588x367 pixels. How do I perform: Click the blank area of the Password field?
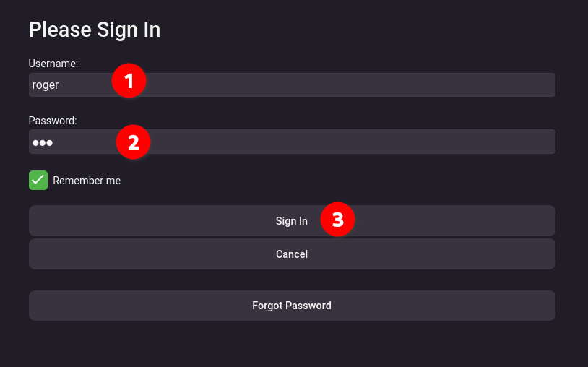click(353, 142)
